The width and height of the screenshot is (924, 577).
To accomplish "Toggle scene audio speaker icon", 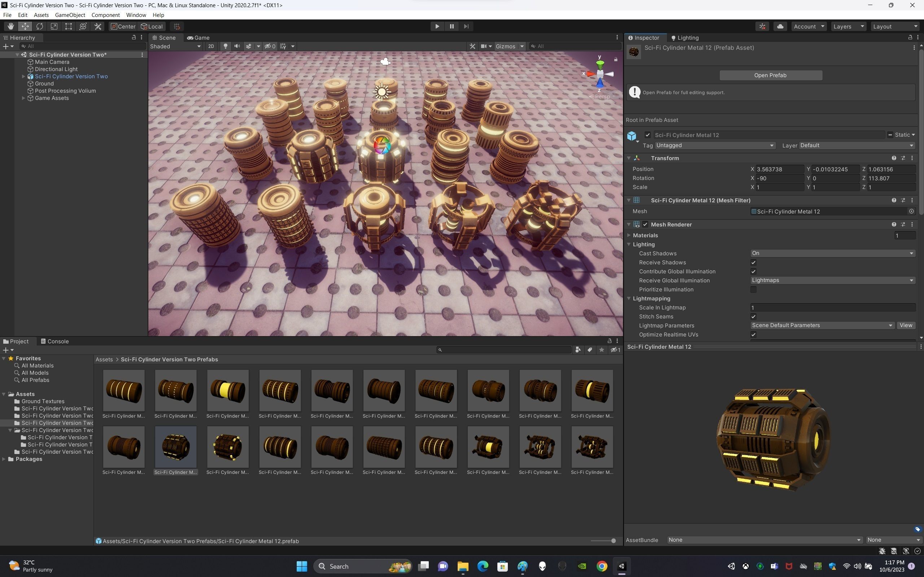I will (237, 46).
